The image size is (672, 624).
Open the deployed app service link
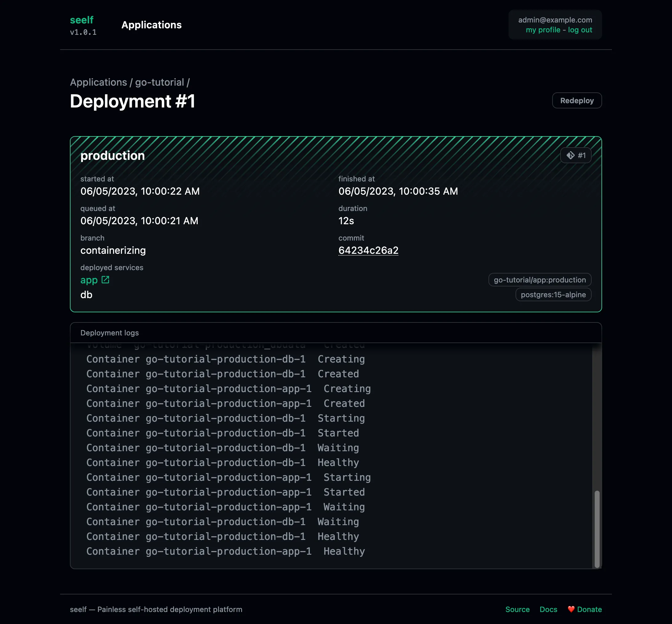[89, 280]
